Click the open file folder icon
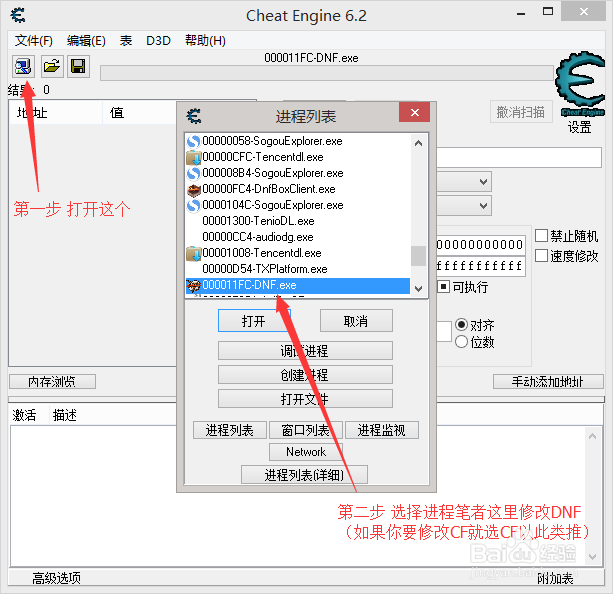Screen dimensions: 613x594 52,66
